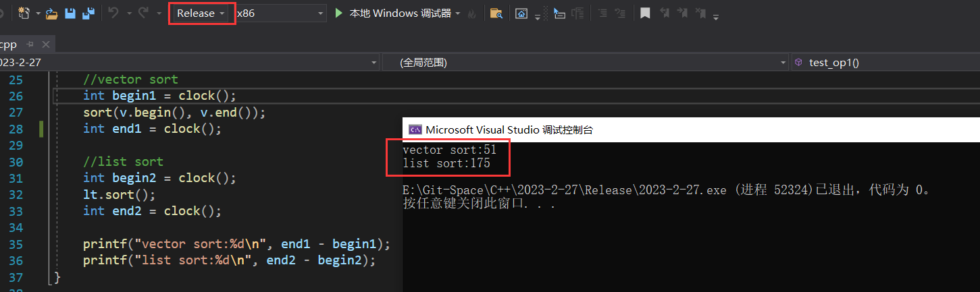Open the Release configuration dropdown

[x=201, y=13]
